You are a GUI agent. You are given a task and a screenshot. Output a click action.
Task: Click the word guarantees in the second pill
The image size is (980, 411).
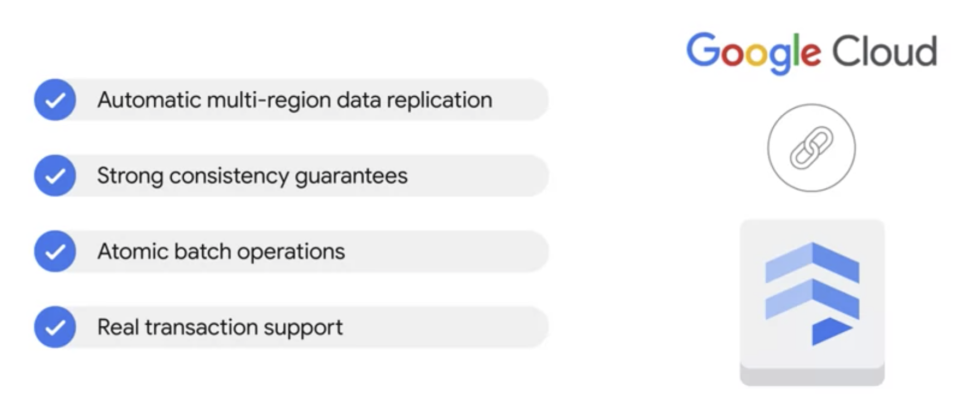(351, 177)
